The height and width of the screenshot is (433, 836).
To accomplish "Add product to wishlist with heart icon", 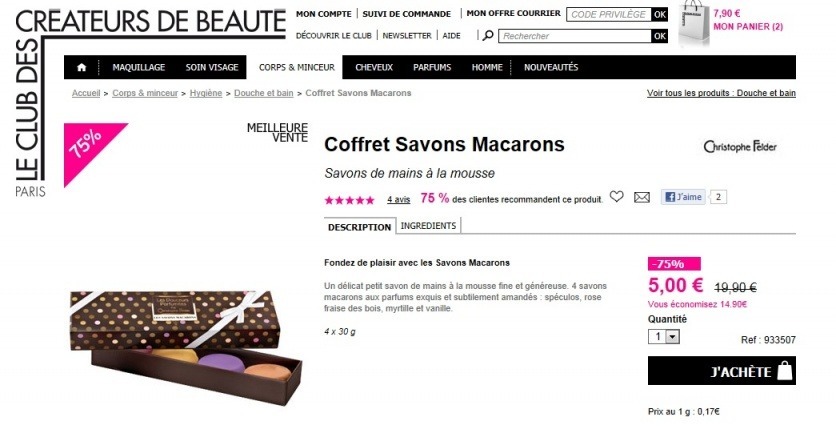I will [616, 197].
